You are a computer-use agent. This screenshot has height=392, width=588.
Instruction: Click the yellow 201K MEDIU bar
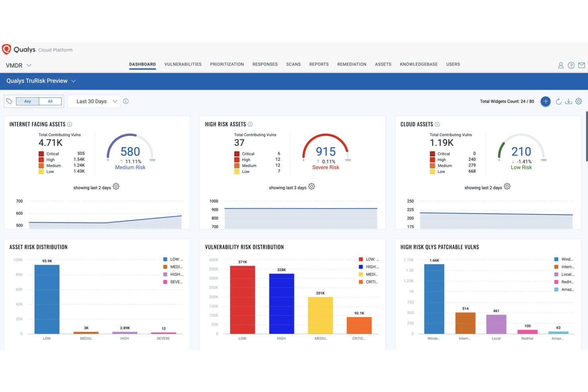click(320, 315)
